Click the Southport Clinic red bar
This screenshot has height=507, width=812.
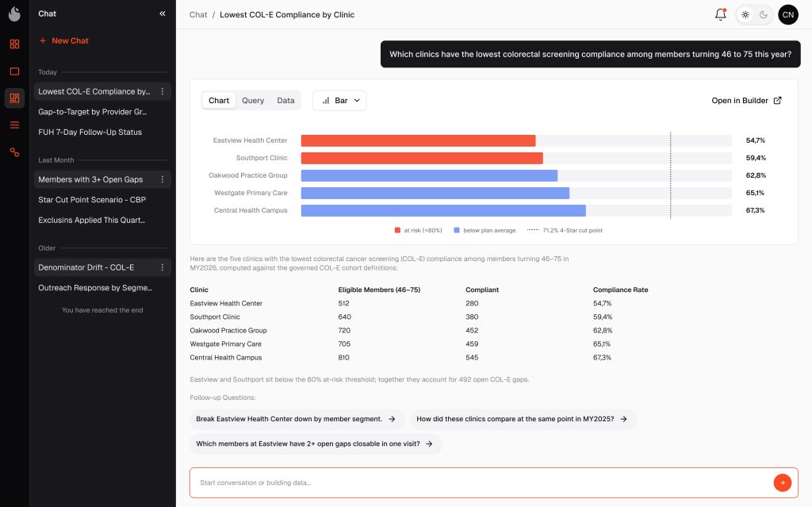422,158
